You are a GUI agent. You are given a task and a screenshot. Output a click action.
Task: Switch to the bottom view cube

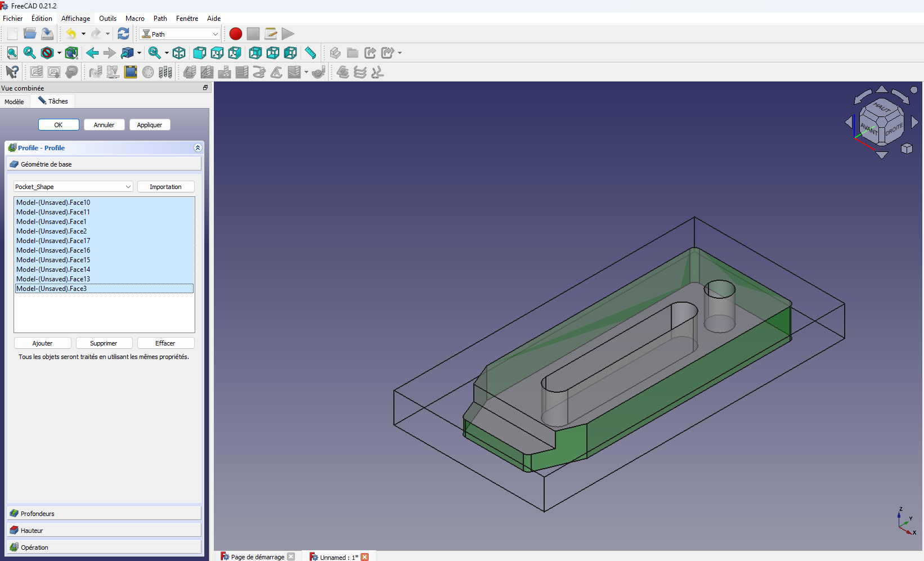[x=272, y=53]
